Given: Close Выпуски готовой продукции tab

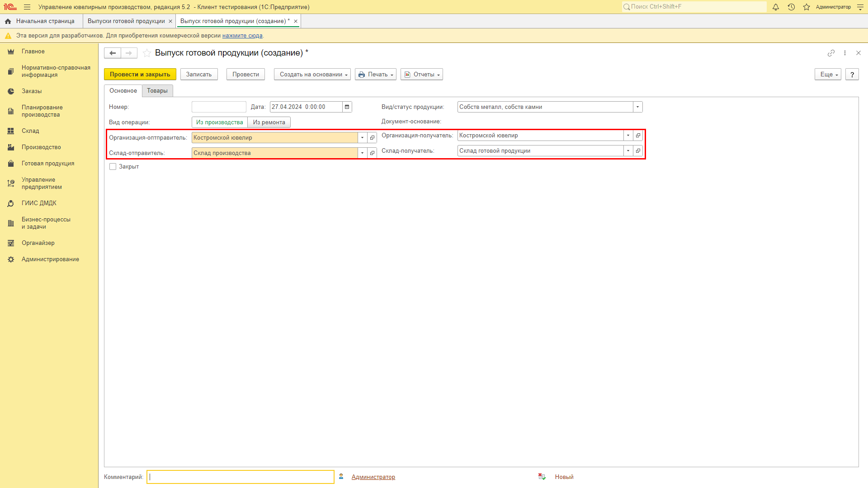Looking at the screenshot, I should [x=170, y=21].
